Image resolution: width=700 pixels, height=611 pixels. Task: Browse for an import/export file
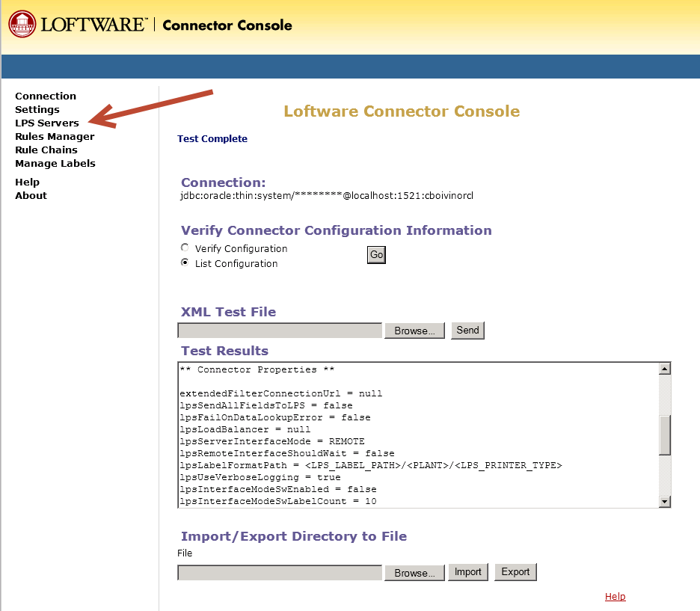[x=414, y=571]
